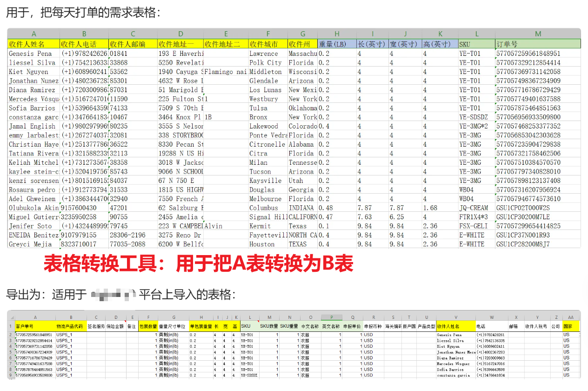The height and width of the screenshot is (391, 588).
Task: Click the 申报币种 header in bottom table
Action: tap(374, 326)
